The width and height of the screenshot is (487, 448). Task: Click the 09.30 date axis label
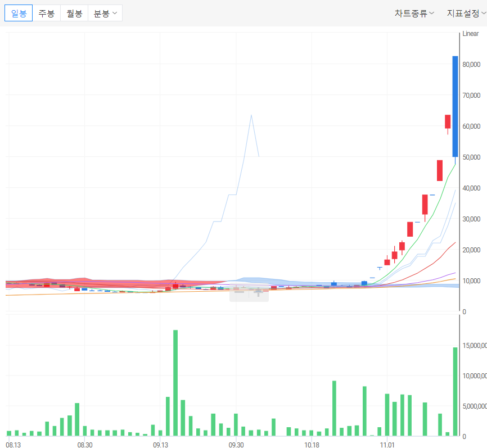point(236,445)
